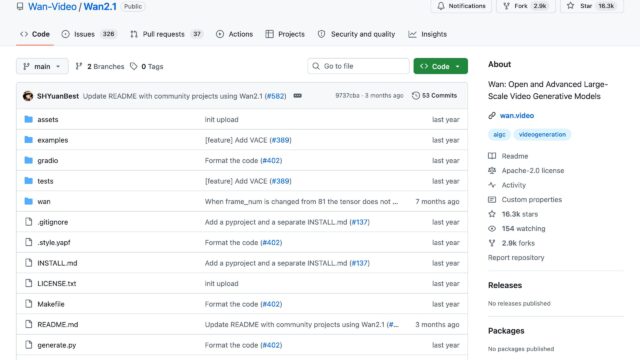Click the README.md file icon
The width and height of the screenshot is (640, 360).
pos(29,324)
